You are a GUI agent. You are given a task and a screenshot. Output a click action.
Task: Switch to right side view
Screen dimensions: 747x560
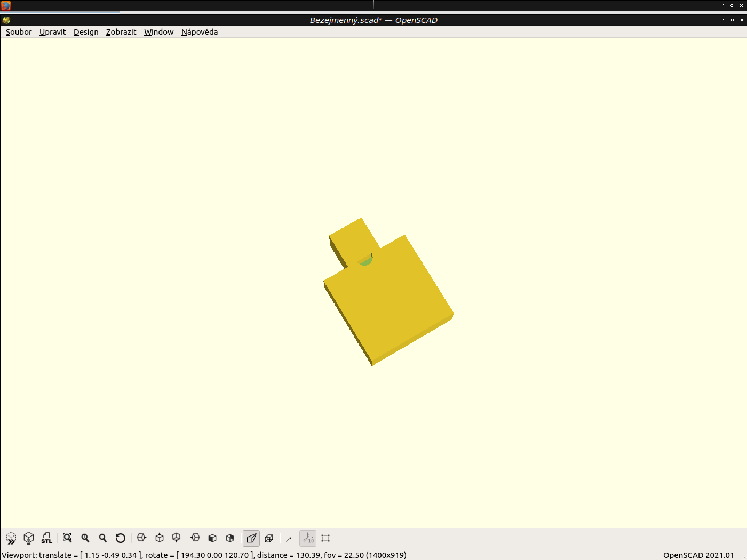(141, 538)
